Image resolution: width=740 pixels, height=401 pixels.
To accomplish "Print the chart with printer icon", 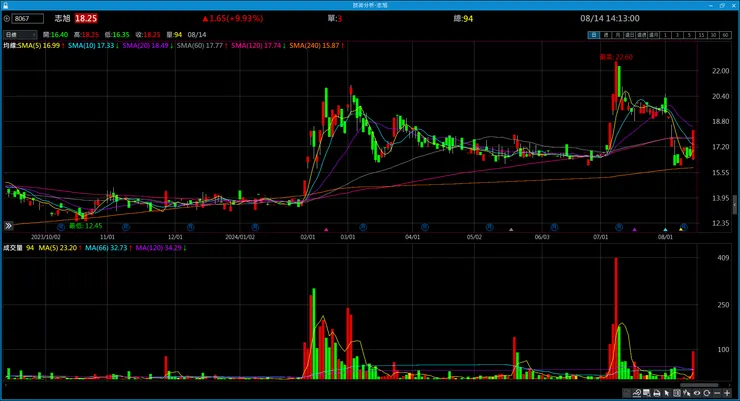I will [656, 393].
